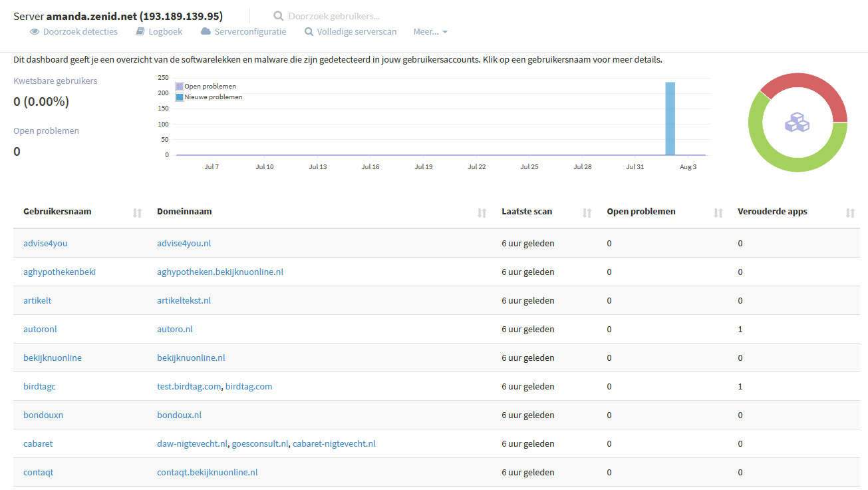Sort by Open problemen arrows icon

click(718, 213)
